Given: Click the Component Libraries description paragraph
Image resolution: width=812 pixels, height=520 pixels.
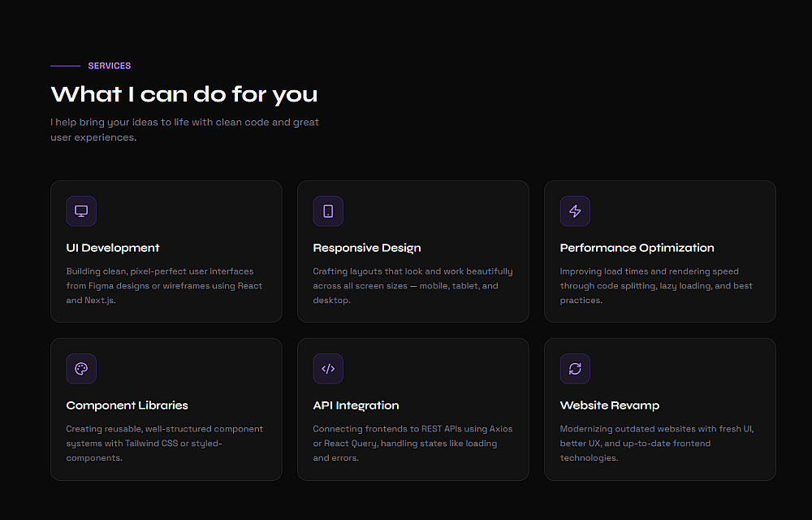Looking at the screenshot, I should [164, 444].
